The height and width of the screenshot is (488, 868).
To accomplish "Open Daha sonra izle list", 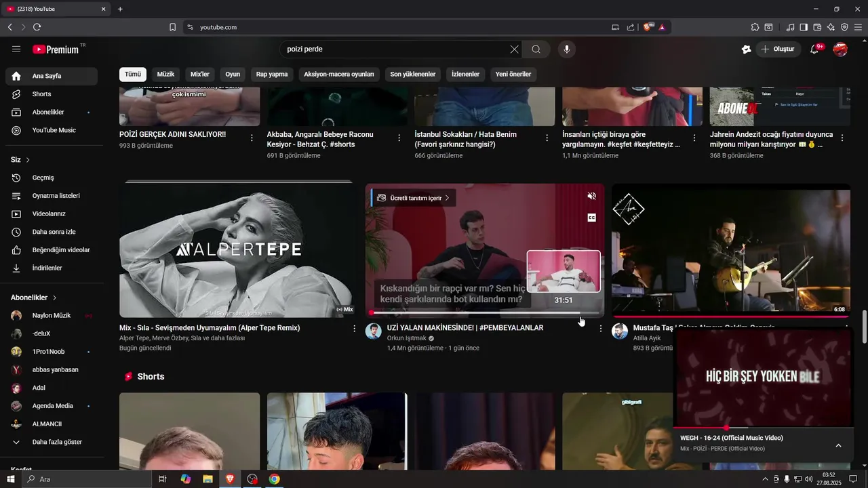I will pyautogui.click(x=52, y=232).
